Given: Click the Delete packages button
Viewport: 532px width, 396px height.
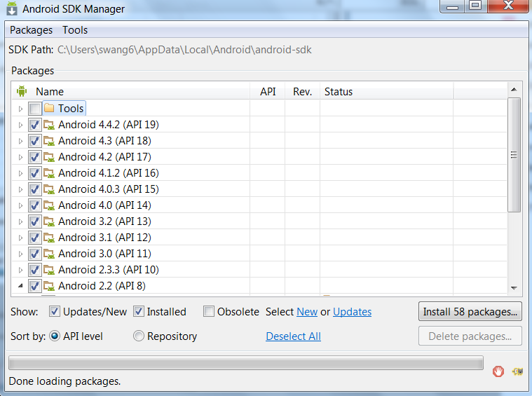Looking at the screenshot, I should [470, 336].
